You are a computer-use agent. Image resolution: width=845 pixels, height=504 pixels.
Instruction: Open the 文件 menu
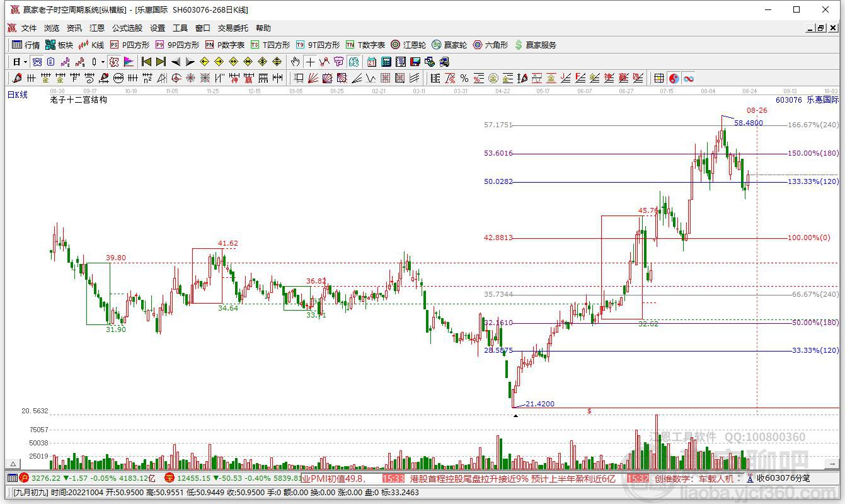pyautogui.click(x=29, y=28)
